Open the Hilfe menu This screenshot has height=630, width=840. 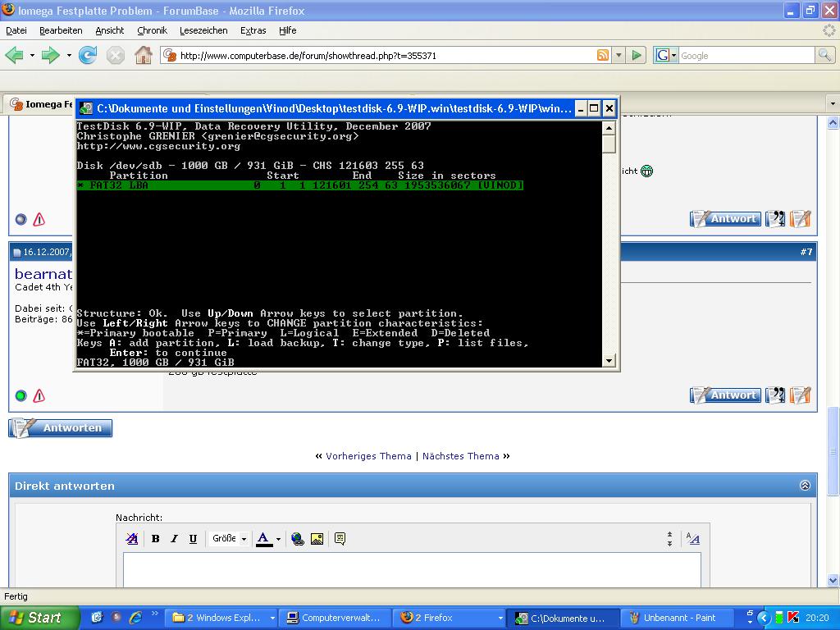tap(288, 30)
